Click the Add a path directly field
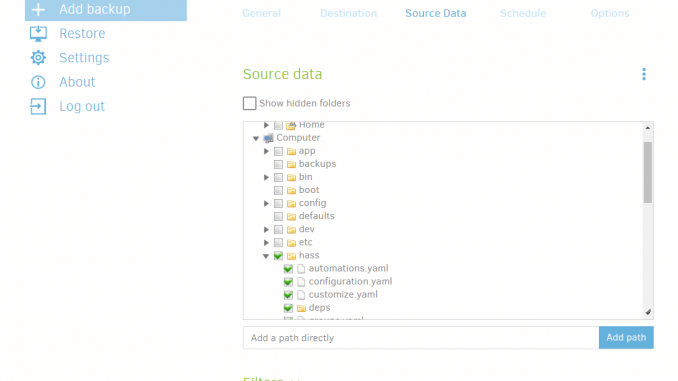Viewport: 678px width, 381px height. point(421,337)
